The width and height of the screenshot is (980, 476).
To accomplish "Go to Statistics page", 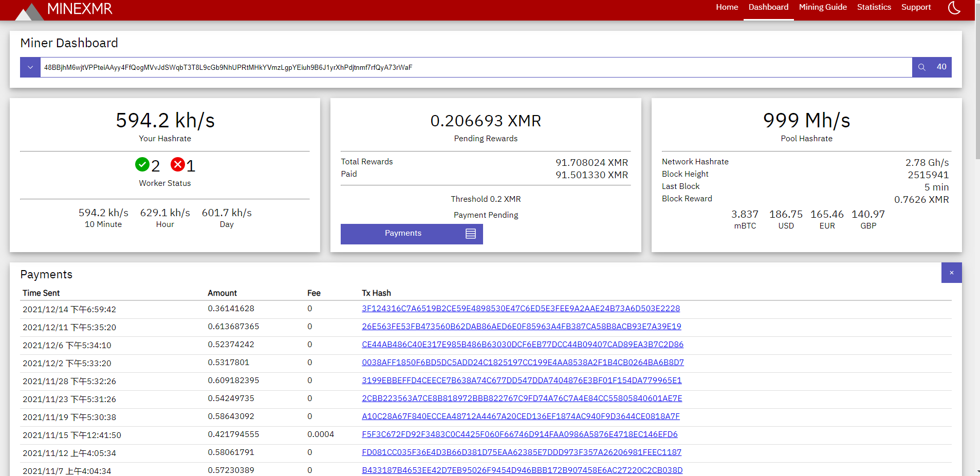I will click(874, 7).
